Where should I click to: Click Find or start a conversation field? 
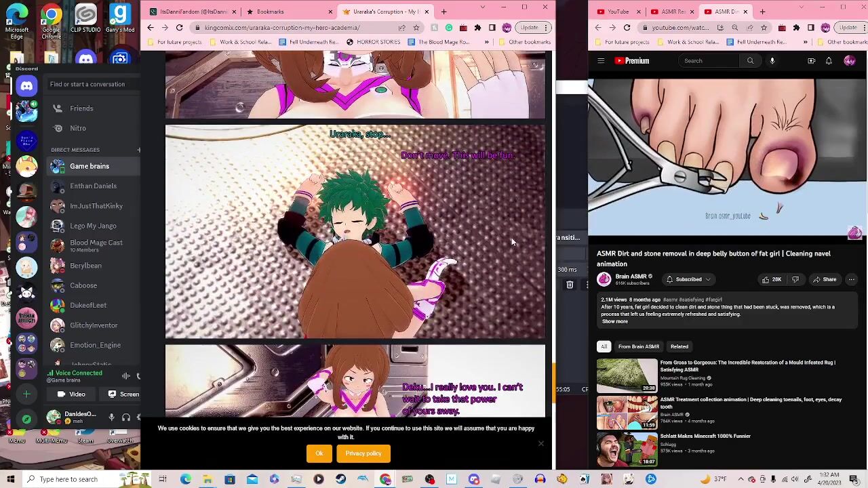click(x=87, y=84)
